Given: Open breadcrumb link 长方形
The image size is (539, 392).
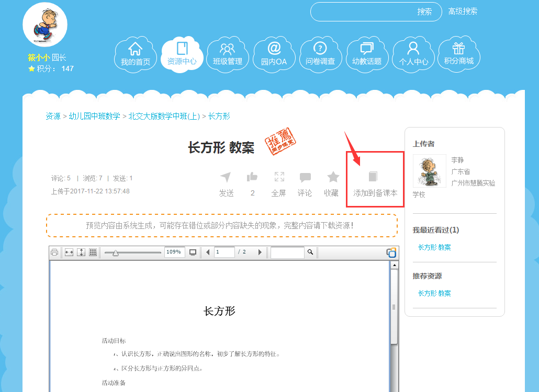Looking at the screenshot, I should coord(219,117).
